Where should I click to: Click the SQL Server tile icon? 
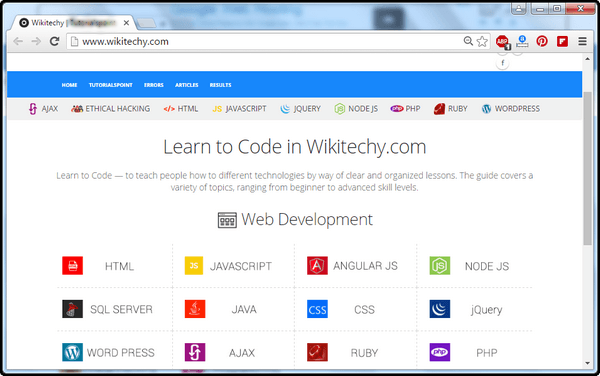(x=72, y=309)
